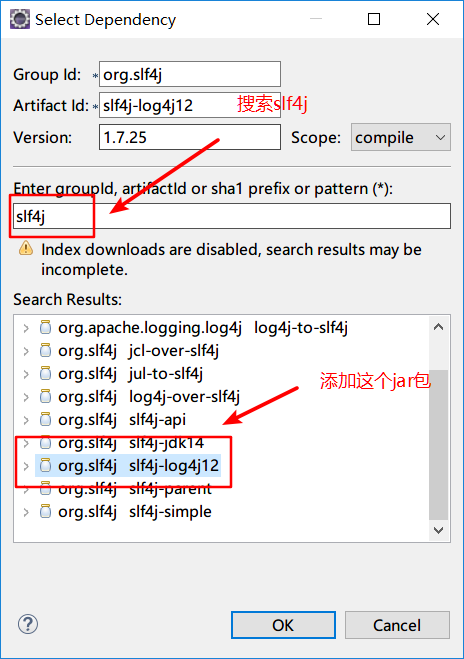
Task: Click into the Group Id field
Action: [190, 74]
